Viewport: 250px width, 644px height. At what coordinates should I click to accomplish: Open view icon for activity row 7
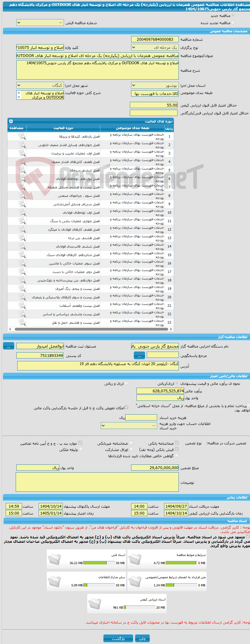pyautogui.click(x=22, y=187)
